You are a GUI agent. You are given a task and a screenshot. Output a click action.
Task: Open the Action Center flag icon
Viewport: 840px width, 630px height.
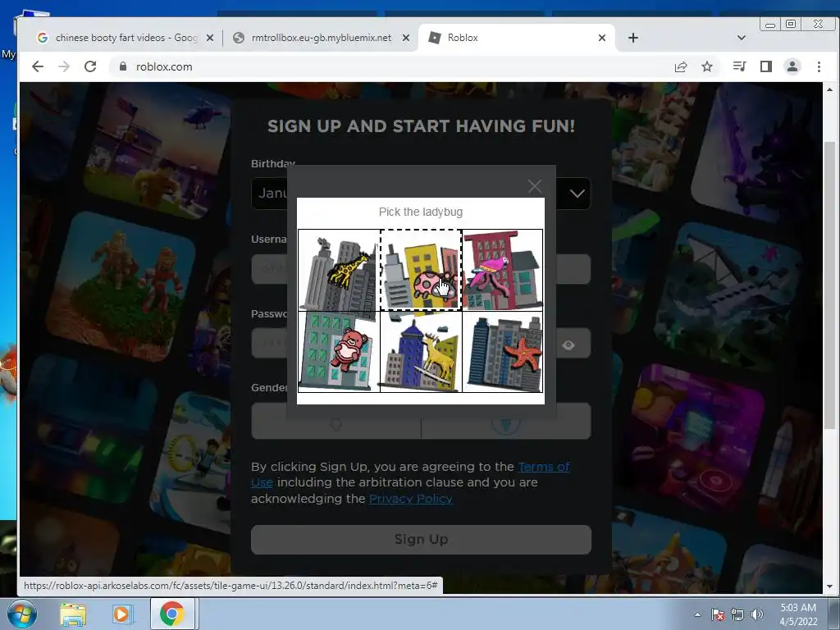718,614
